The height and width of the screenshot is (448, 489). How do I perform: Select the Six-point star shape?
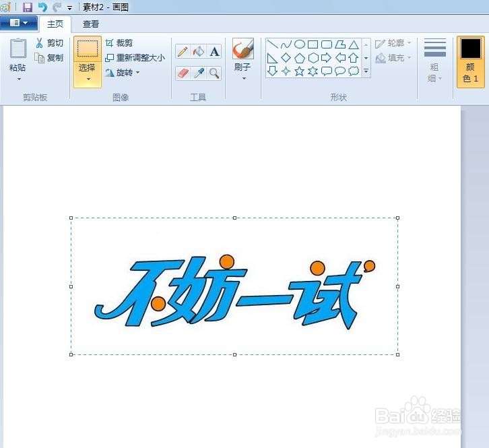coord(313,71)
